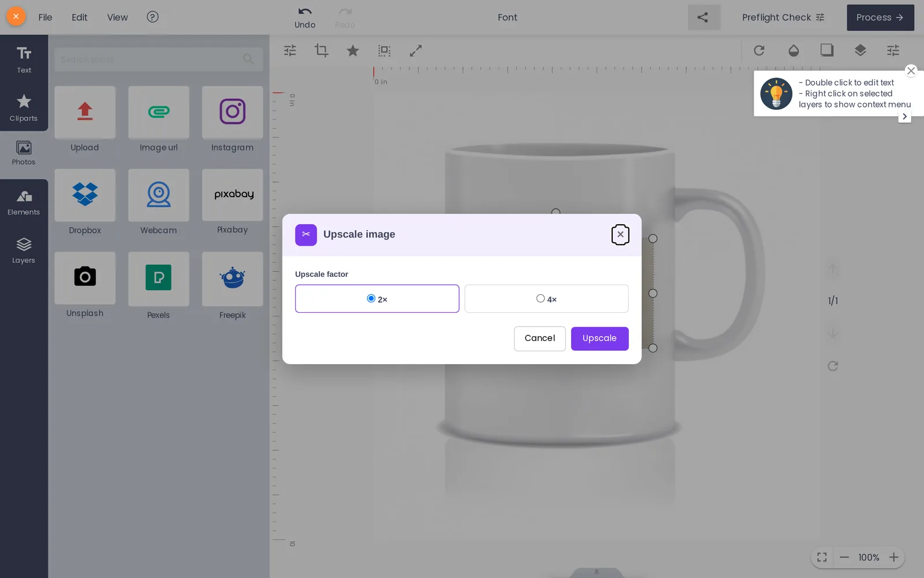This screenshot has width=924, height=578.
Task: Open image filter adjustments icon
Action: tap(290, 50)
